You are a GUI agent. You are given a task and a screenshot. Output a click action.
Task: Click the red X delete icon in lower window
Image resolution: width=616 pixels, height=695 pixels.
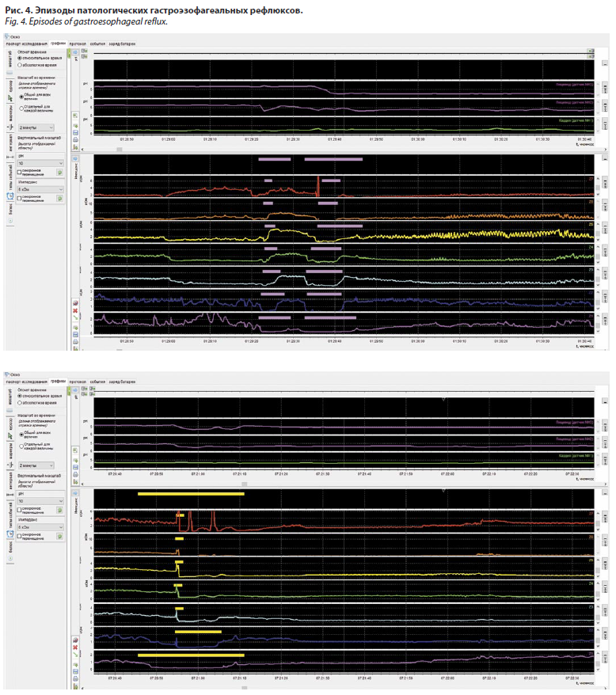click(75, 646)
